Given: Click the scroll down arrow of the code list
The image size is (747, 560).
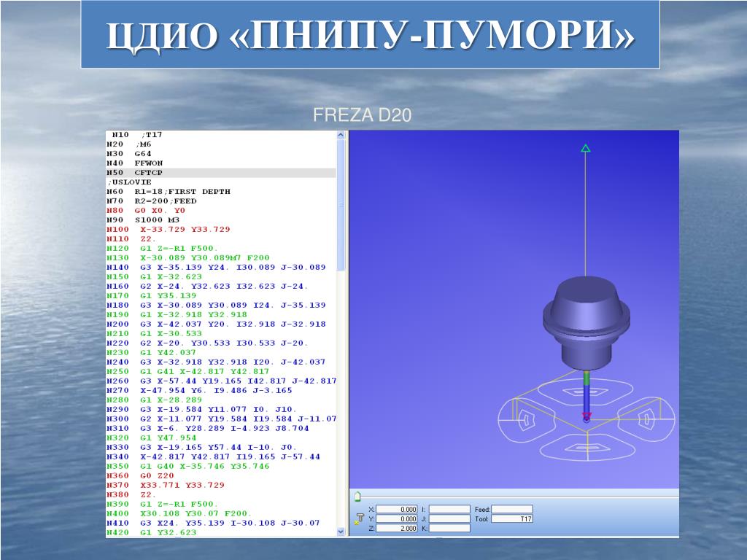Looking at the screenshot, I should pos(341,532).
